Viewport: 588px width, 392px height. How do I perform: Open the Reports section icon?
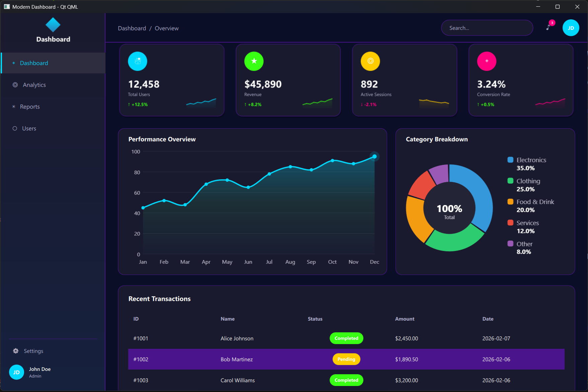pos(14,107)
